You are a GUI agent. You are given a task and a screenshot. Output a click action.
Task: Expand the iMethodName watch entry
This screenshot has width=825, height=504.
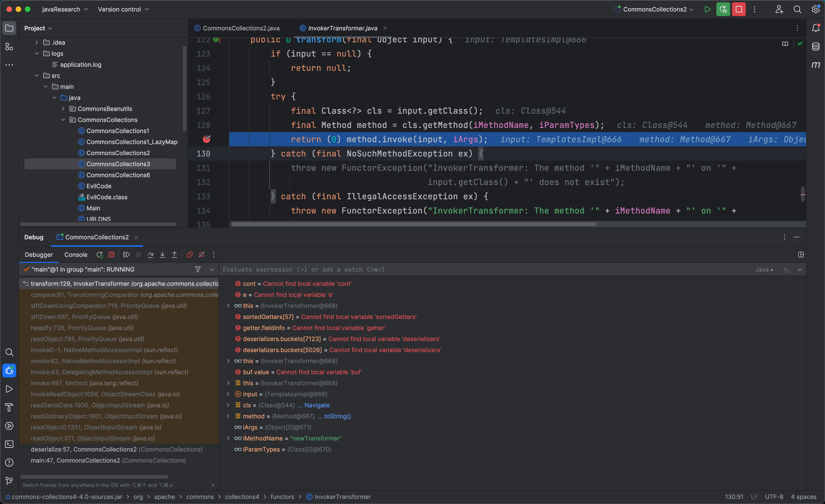(228, 438)
